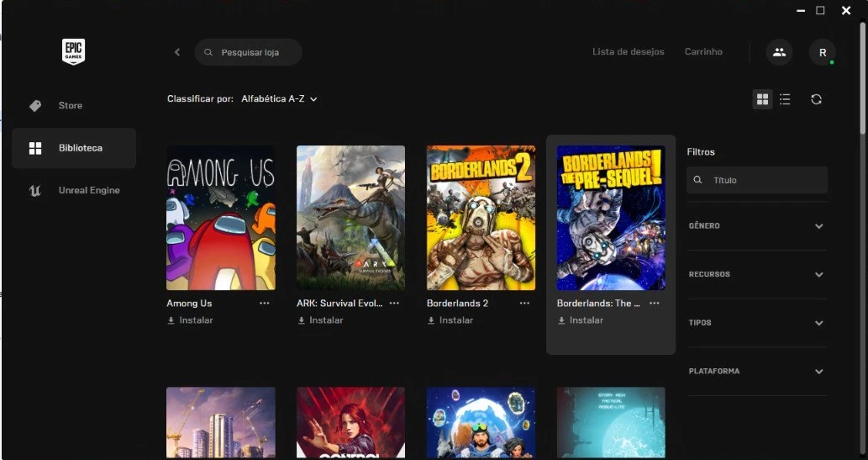Click the Unreal Engine logo icon

point(35,191)
